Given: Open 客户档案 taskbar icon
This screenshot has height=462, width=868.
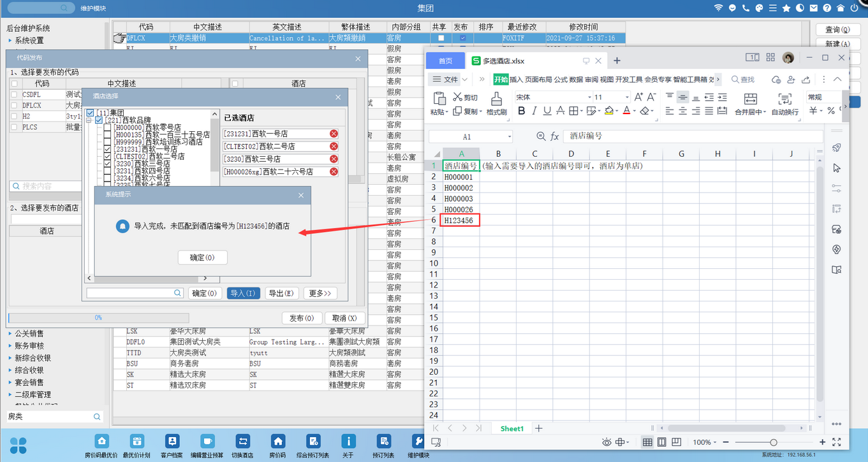Looking at the screenshot, I should point(172,441).
